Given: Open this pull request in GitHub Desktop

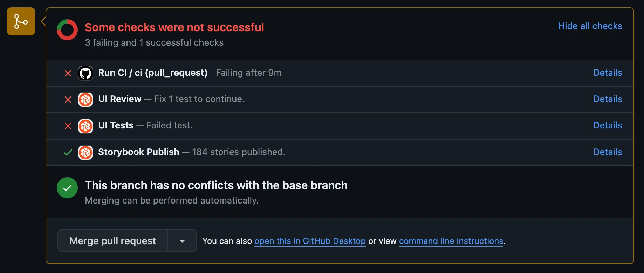Looking at the screenshot, I should [310, 241].
